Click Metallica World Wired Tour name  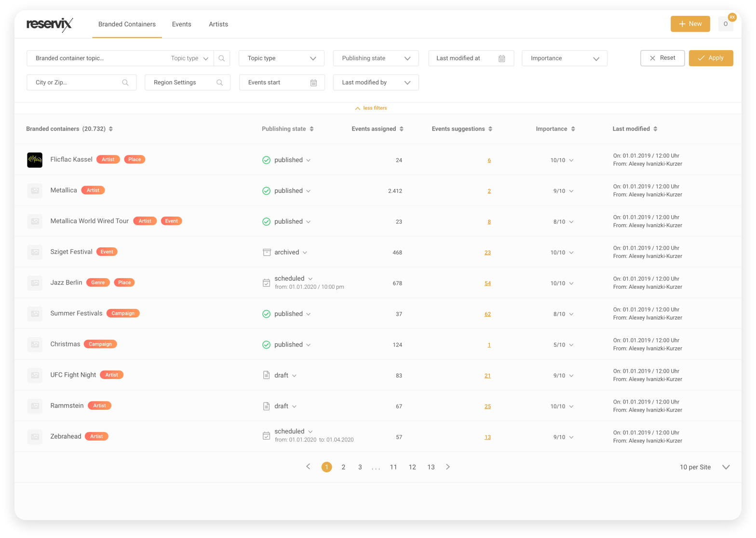[x=89, y=221]
